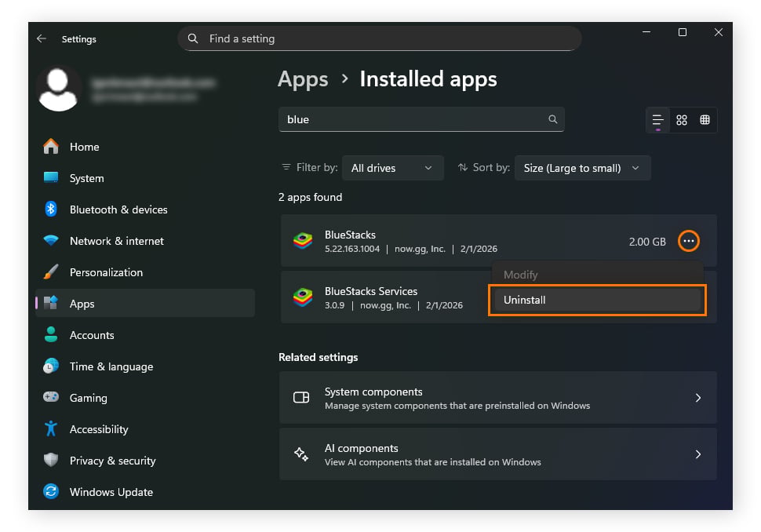Click the Accessibility figure icon
The height and width of the screenshot is (532, 761).
tap(51, 428)
